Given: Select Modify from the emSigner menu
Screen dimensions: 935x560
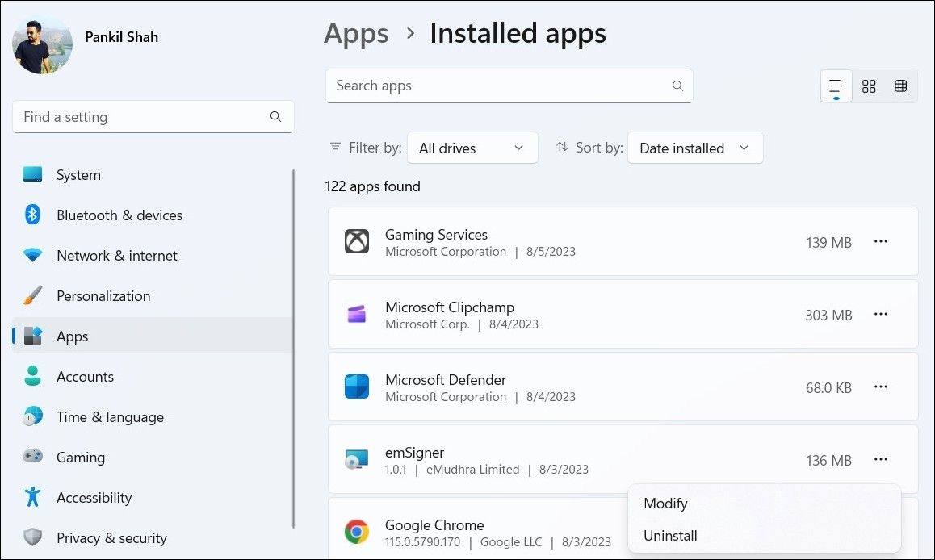Looking at the screenshot, I should coord(665,503).
